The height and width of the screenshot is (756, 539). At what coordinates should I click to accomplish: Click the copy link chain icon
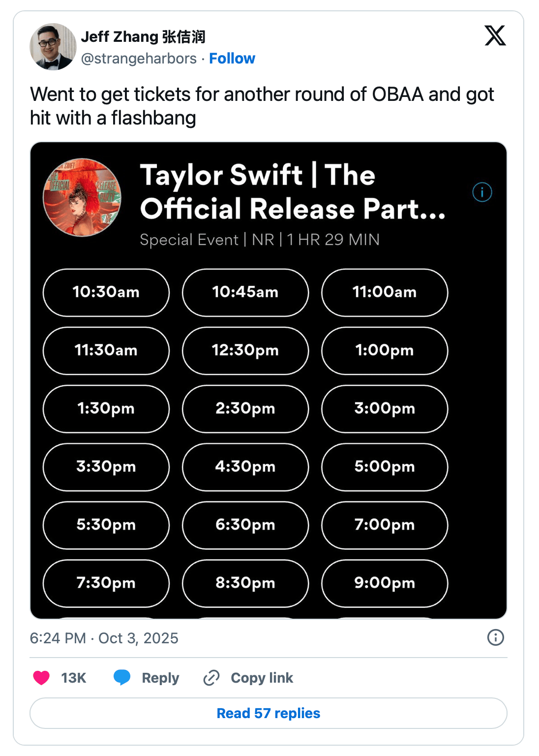[211, 678]
